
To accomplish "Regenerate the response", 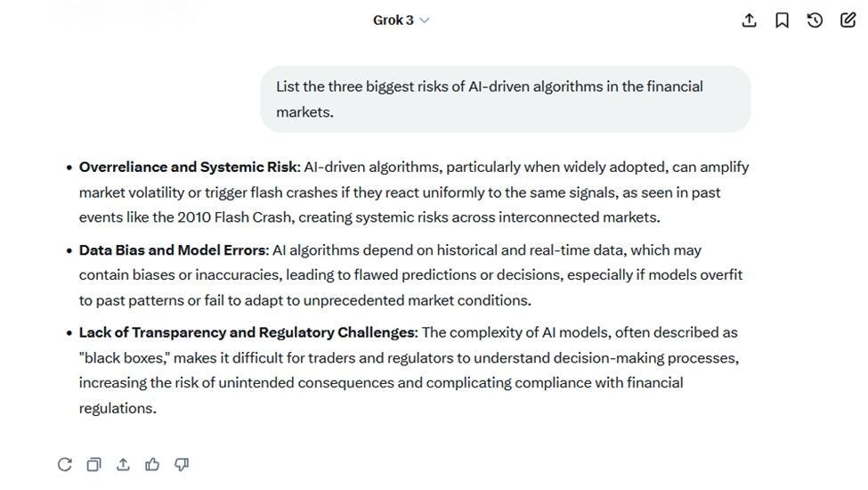I will [x=64, y=464].
